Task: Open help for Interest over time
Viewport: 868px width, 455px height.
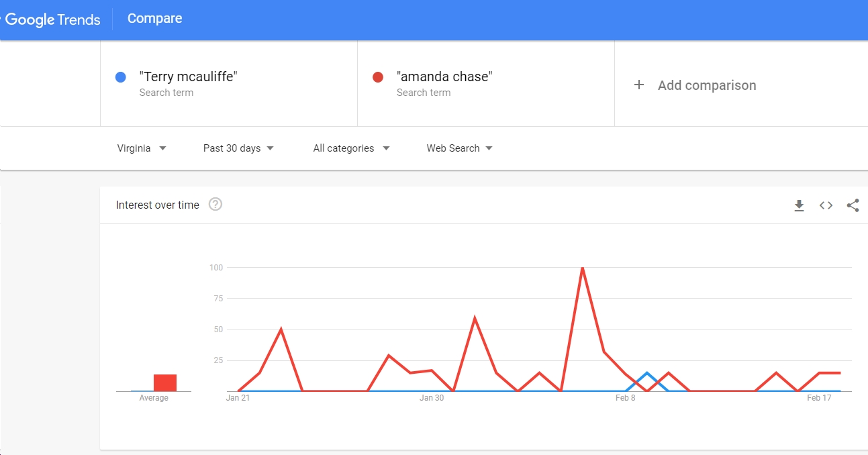Action: 215,205
